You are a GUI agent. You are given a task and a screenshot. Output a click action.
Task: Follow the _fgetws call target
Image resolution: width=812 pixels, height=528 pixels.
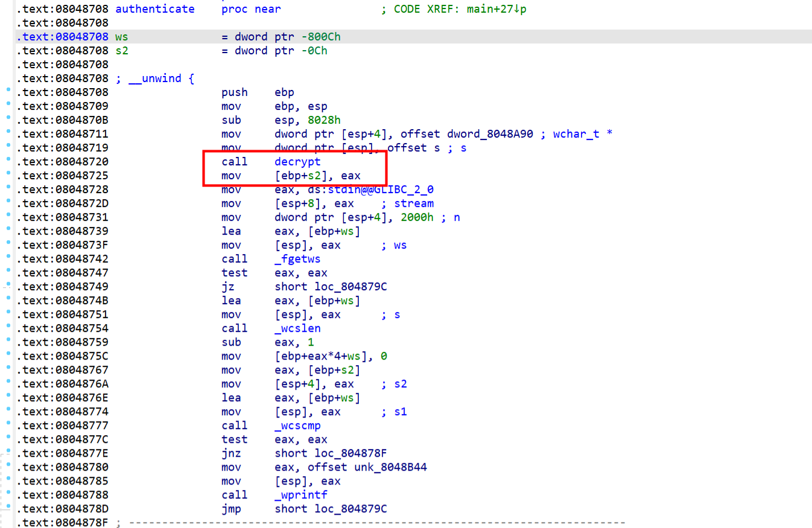(297, 259)
